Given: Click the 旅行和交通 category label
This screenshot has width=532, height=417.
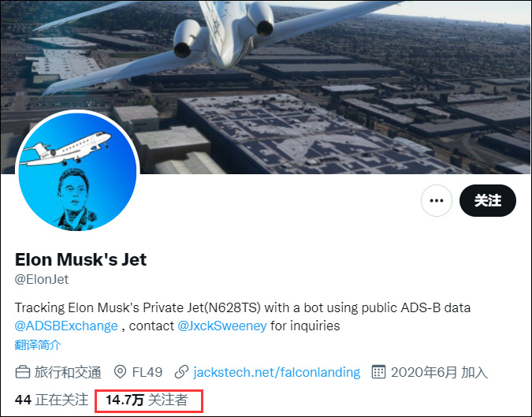Looking at the screenshot, I should 67,372.
